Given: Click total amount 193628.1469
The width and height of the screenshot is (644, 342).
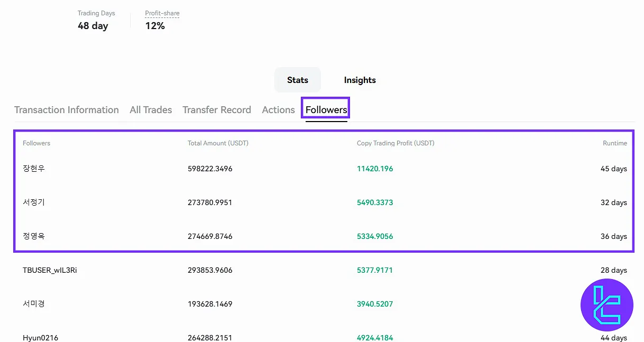Looking at the screenshot, I should [210, 304].
